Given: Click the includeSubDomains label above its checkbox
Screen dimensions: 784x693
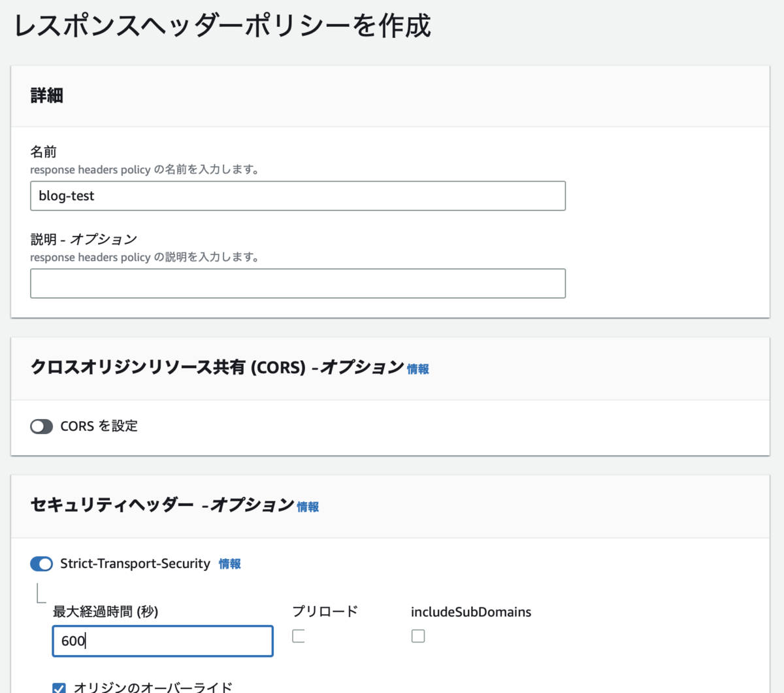Looking at the screenshot, I should pyautogui.click(x=471, y=612).
